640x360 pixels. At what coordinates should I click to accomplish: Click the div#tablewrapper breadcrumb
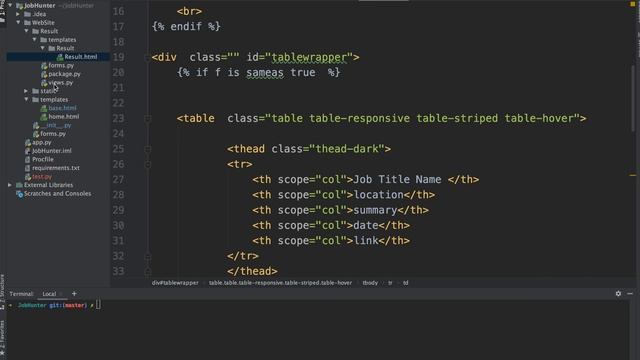175,282
